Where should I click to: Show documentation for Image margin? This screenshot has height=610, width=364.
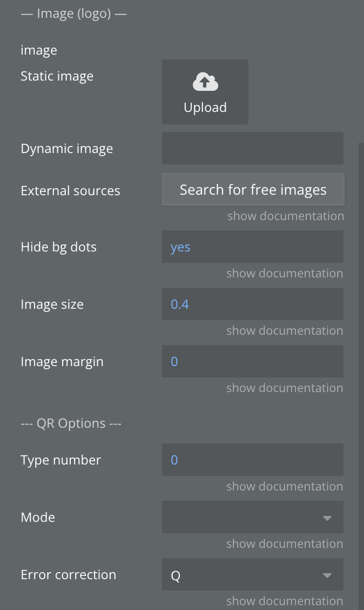(285, 388)
